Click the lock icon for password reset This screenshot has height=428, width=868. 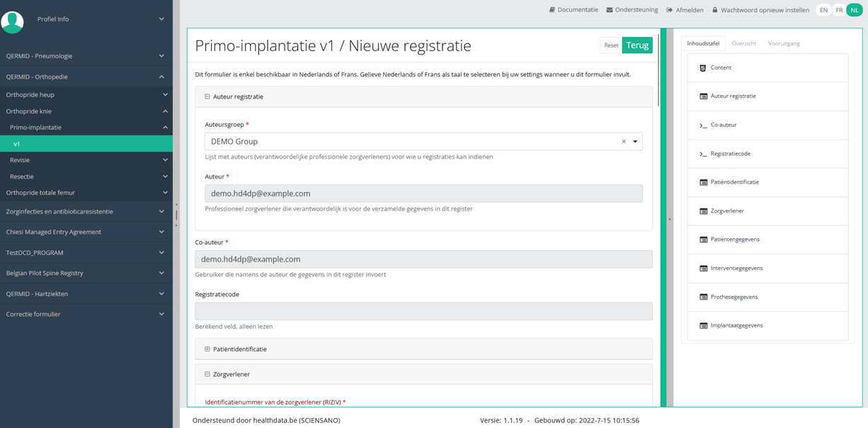pos(715,10)
